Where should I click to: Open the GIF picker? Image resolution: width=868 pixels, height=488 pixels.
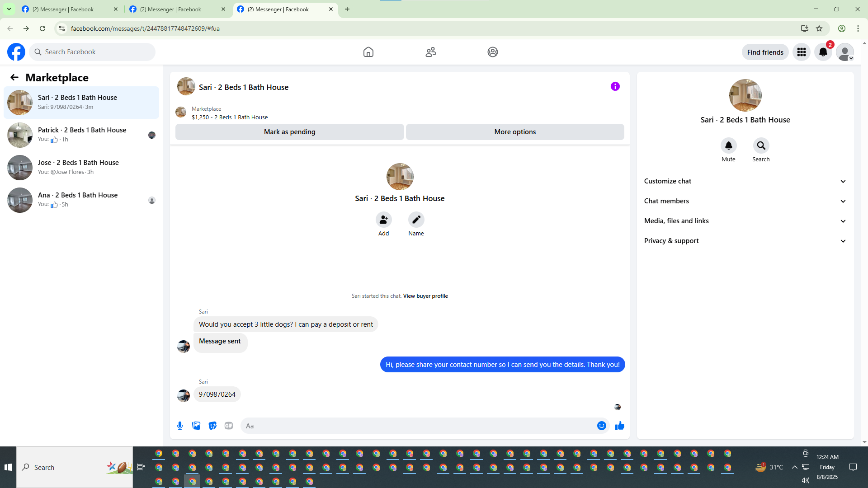click(229, 426)
